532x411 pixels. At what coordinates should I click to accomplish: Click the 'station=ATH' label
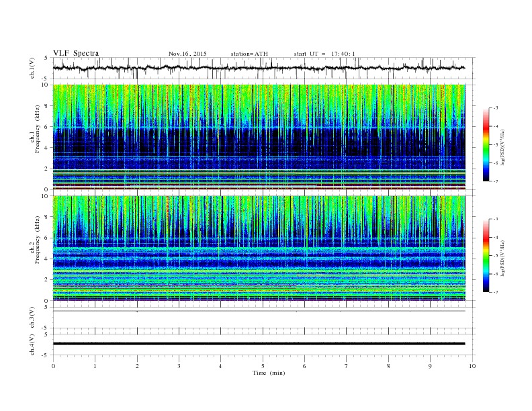[249, 54]
